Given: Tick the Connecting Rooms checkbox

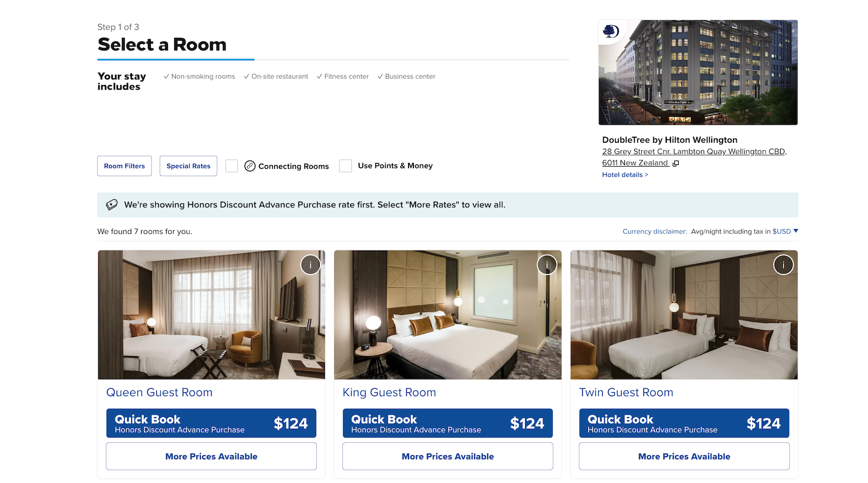Looking at the screenshot, I should click(x=232, y=166).
